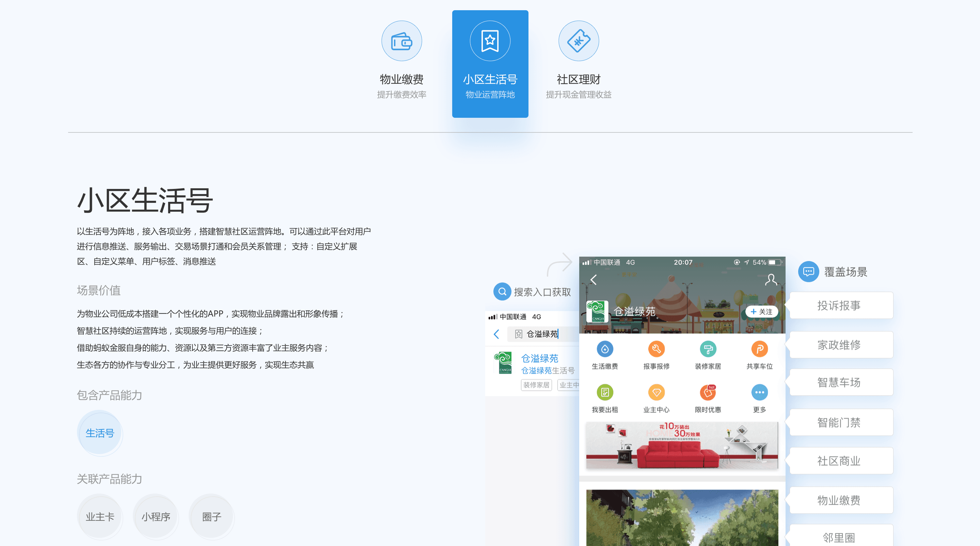Image resolution: width=980 pixels, height=546 pixels.
Task: Click the 业主卡 related product bubble
Action: [100, 516]
